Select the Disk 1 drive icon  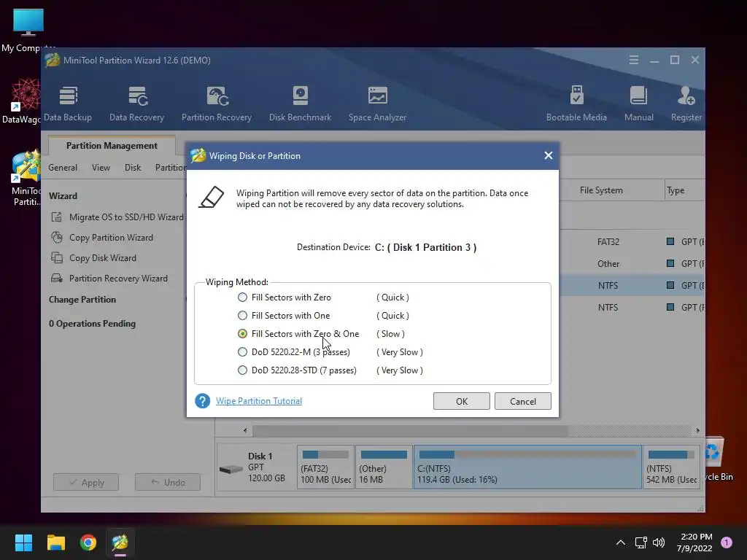point(231,469)
